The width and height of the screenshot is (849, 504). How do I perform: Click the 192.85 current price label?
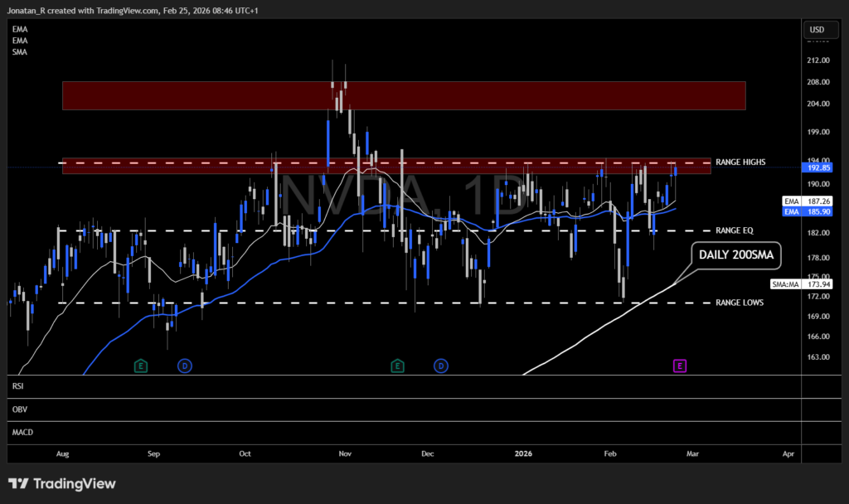pos(817,167)
